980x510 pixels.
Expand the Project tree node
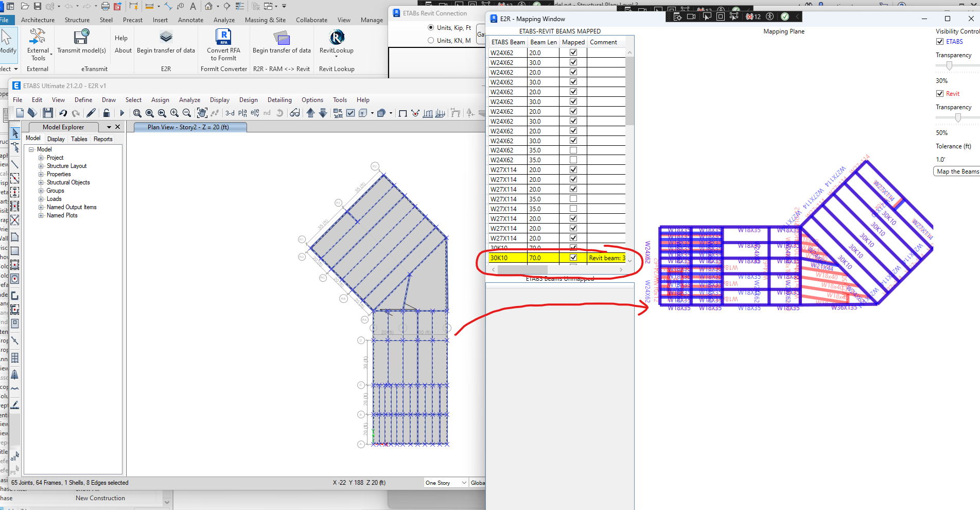tap(41, 158)
